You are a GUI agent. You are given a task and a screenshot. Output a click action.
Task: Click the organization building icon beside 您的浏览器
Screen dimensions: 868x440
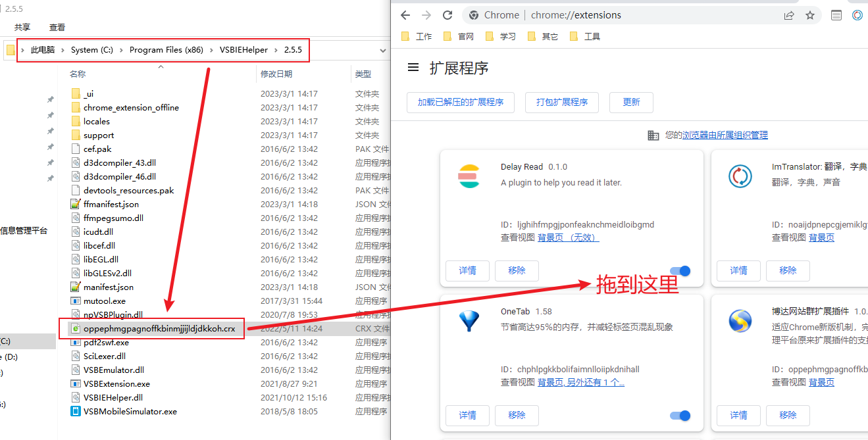coord(653,135)
